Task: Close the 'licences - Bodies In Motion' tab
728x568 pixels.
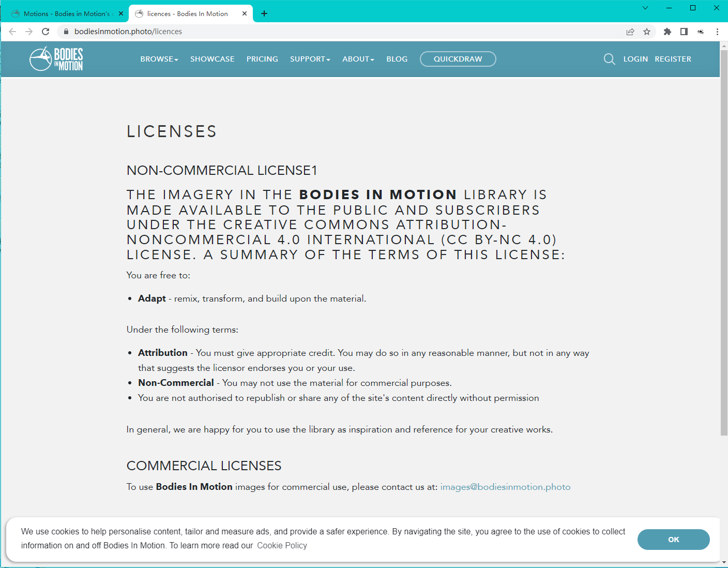Action: click(x=245, y=13)
